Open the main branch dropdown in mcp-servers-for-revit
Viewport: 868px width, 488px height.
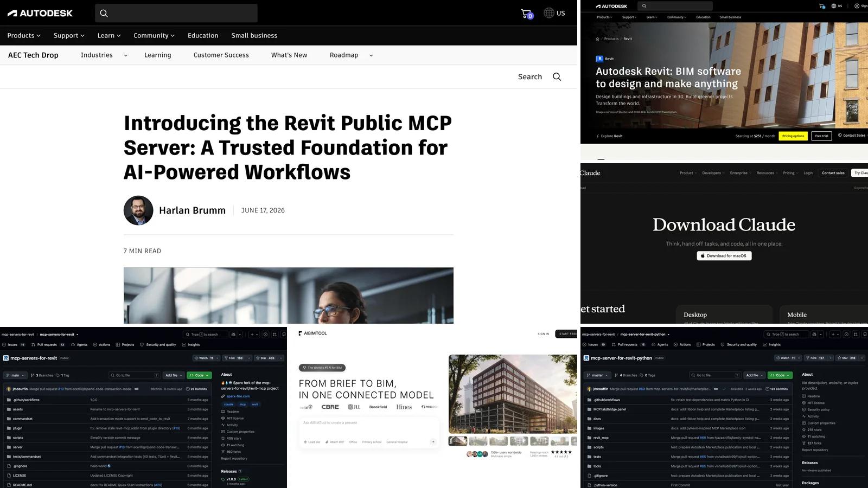click(x=15, y=375)
